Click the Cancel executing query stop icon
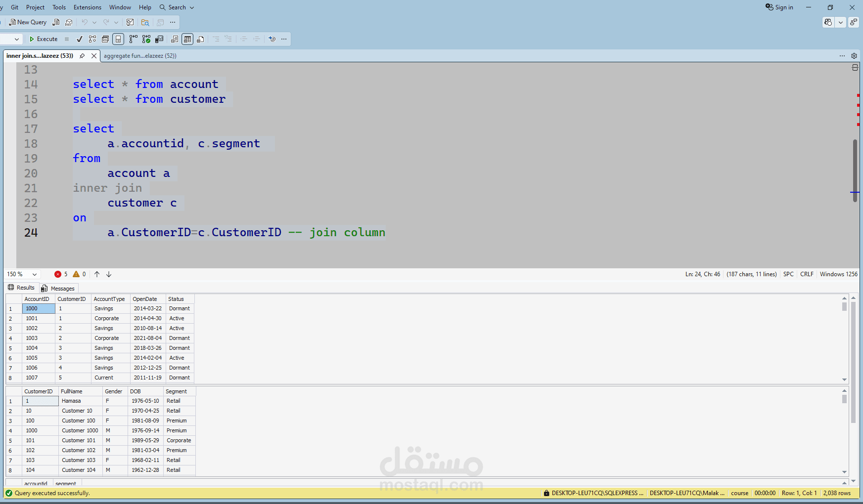The image size is (863, 504). click(67, 39)
